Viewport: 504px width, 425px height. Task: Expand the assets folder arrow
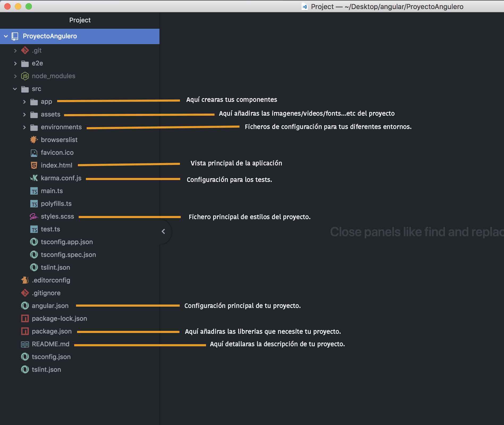coord(24,114)
